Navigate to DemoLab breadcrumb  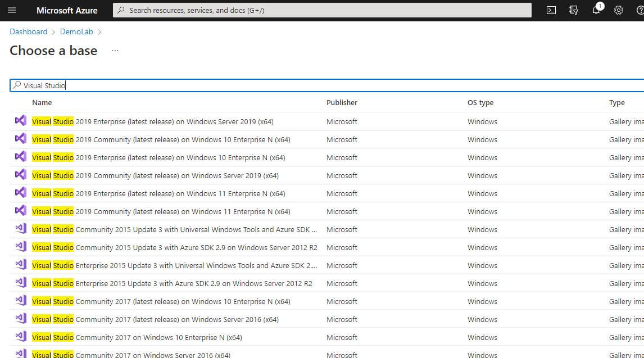76,31
